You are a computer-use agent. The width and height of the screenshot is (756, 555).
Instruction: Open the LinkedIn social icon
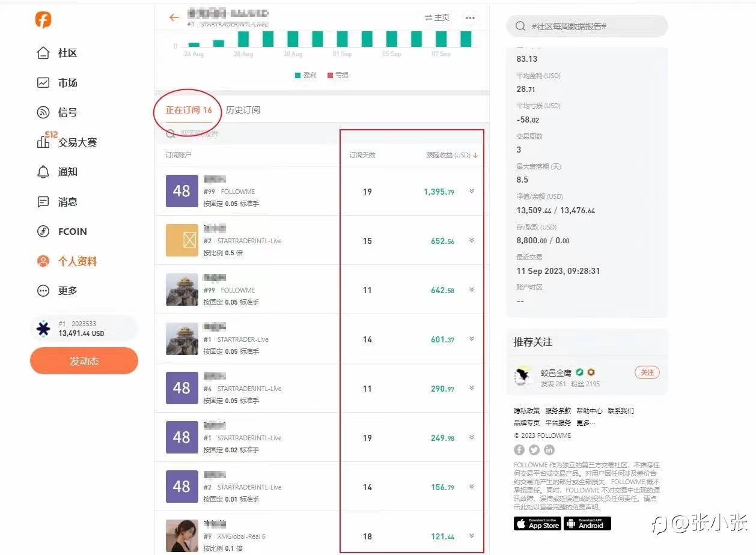[549, 450]
